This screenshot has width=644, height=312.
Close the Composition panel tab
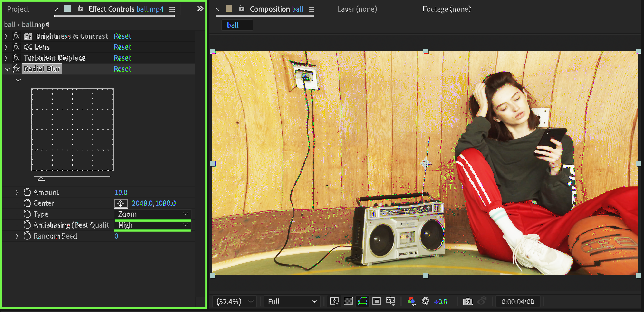217,9
